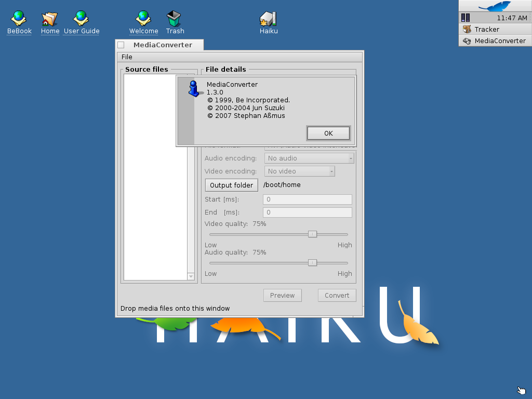Click the Audio quality 75% label
532x399 pixels.
[235, 252]
